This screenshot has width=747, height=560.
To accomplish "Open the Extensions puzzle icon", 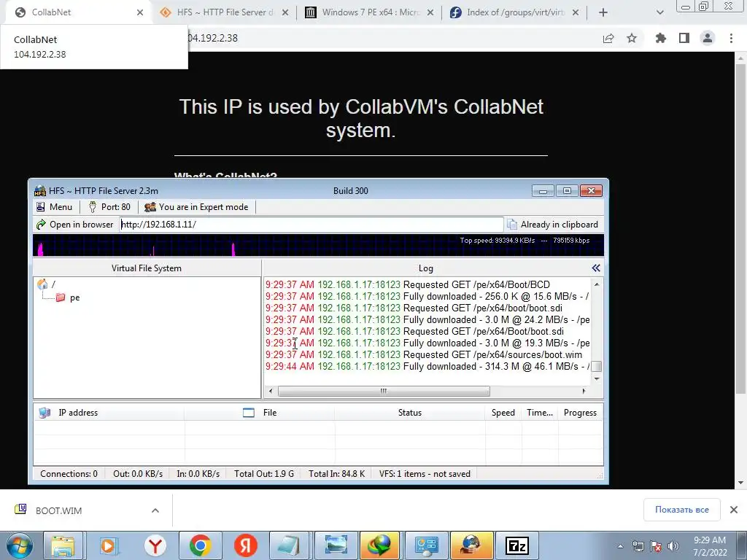I will 660,38.
